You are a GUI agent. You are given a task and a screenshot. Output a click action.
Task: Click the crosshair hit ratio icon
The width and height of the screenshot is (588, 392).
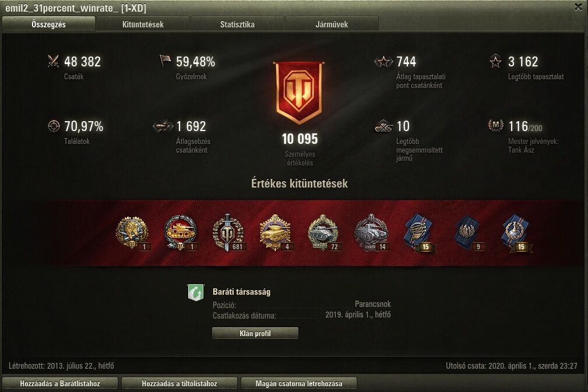click(x=54, y=126)
